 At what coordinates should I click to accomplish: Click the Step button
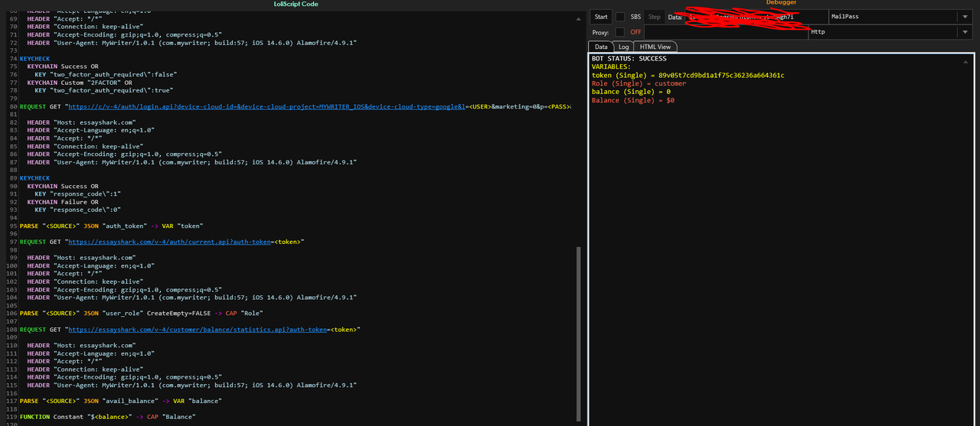click(655, 17)
